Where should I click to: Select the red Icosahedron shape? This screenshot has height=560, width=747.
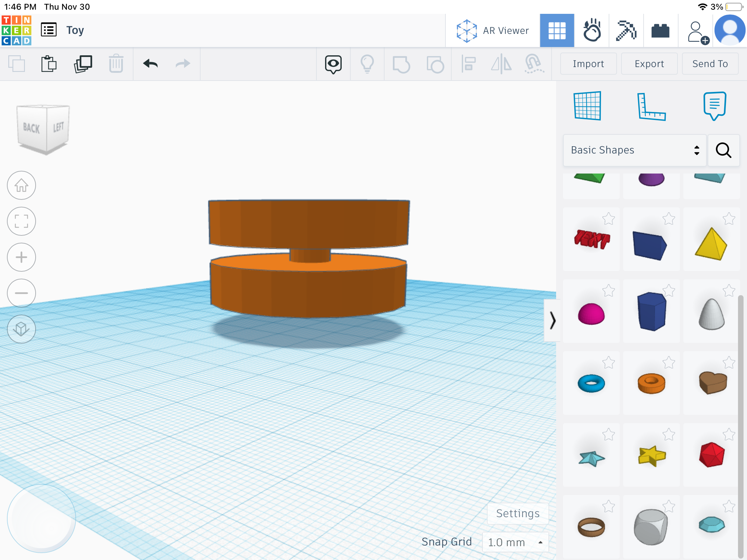[711, 455]
